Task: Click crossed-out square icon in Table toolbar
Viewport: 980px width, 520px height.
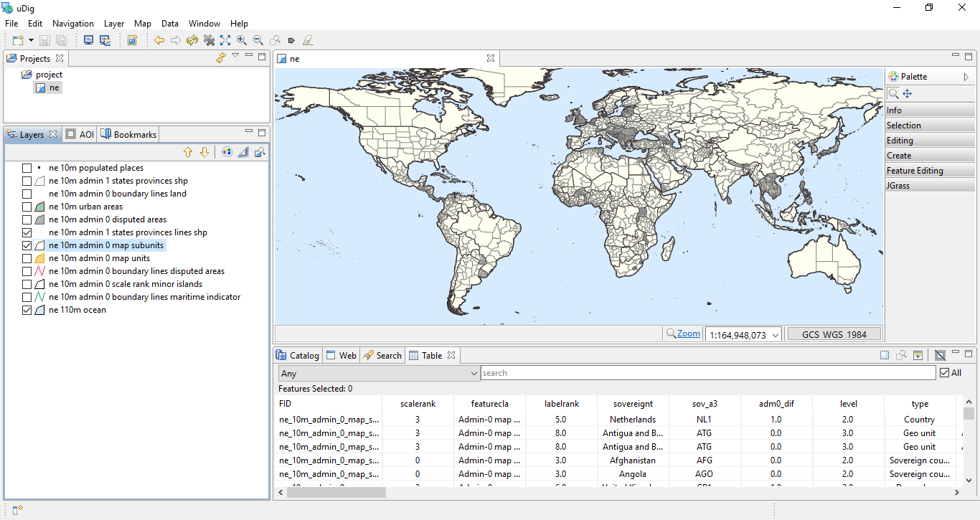Action: pyautogui.click(x=940, y=355)
